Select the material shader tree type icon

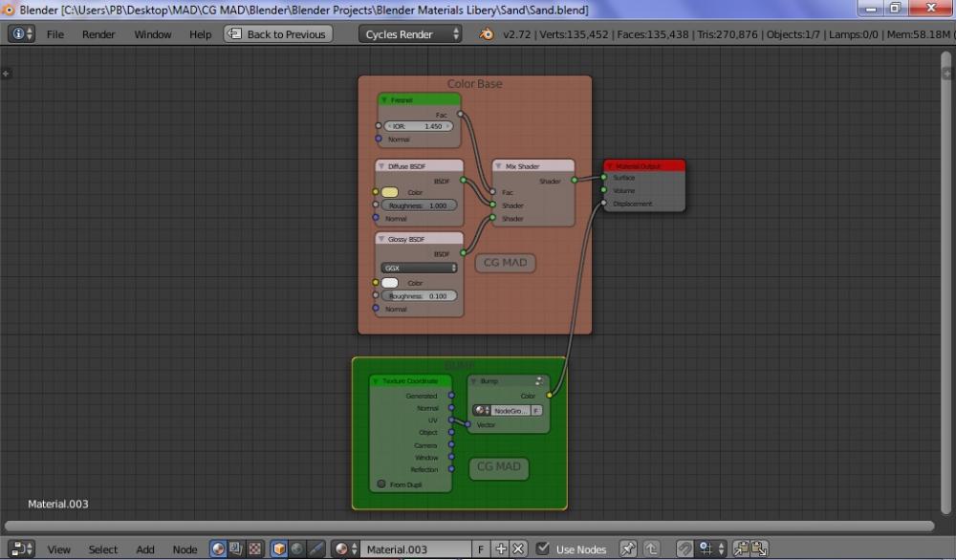(219, 549)
